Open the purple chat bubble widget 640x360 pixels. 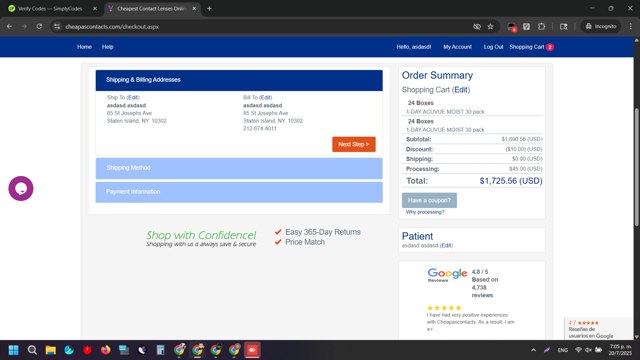tap(21, 189)
